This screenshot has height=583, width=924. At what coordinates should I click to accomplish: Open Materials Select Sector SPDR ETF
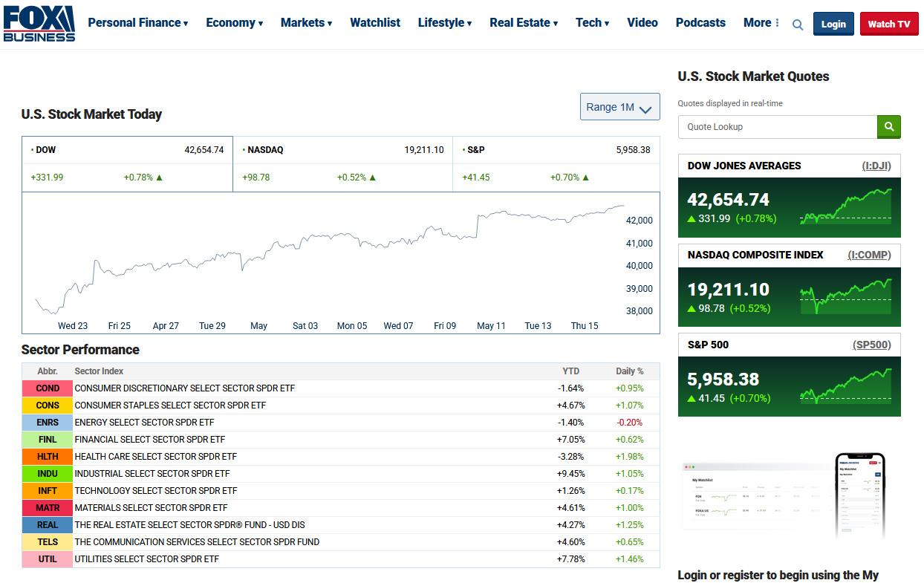(x=152, y=508)
